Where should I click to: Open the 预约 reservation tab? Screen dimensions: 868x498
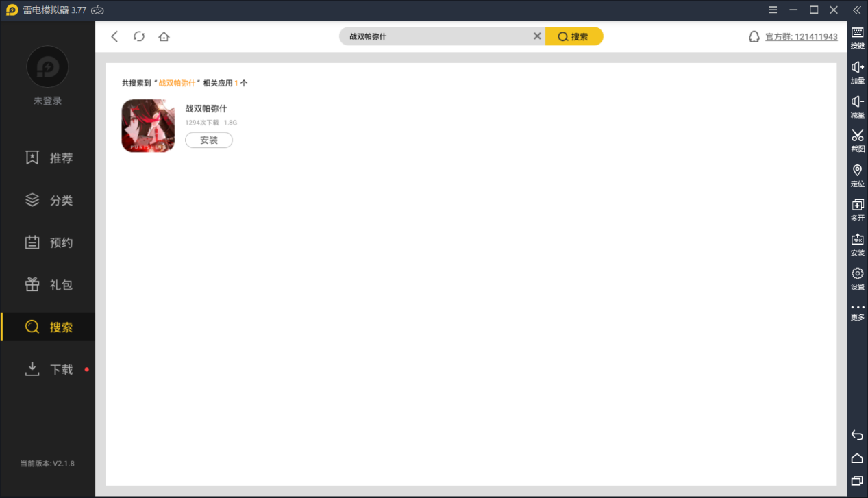click(48, 242)
